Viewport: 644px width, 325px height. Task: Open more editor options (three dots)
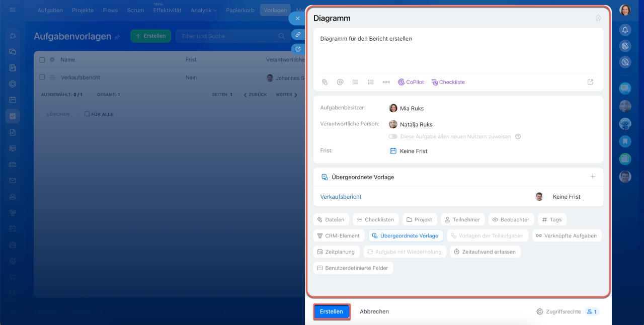pos(386,82)
